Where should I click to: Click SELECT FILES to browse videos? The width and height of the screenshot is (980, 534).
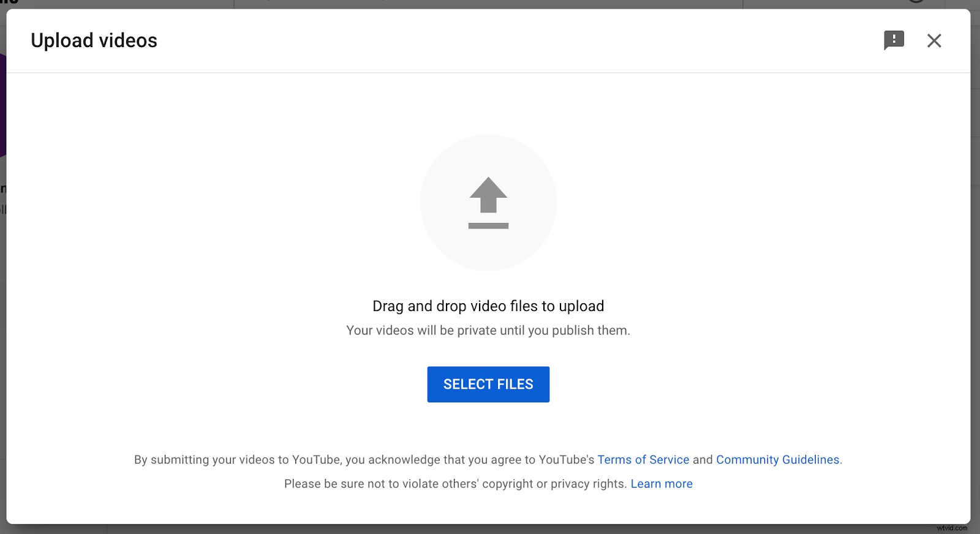coord(488,384)
